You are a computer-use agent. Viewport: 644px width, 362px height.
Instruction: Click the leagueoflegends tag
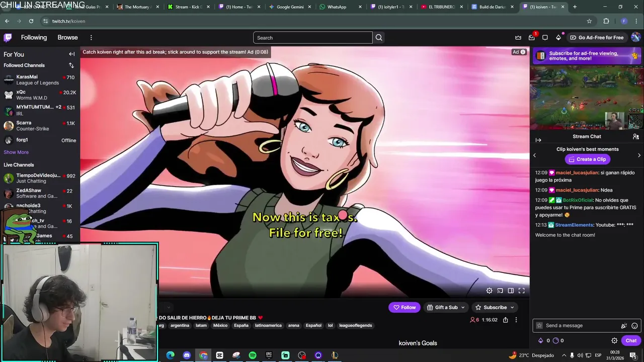[x=356, y=325]
